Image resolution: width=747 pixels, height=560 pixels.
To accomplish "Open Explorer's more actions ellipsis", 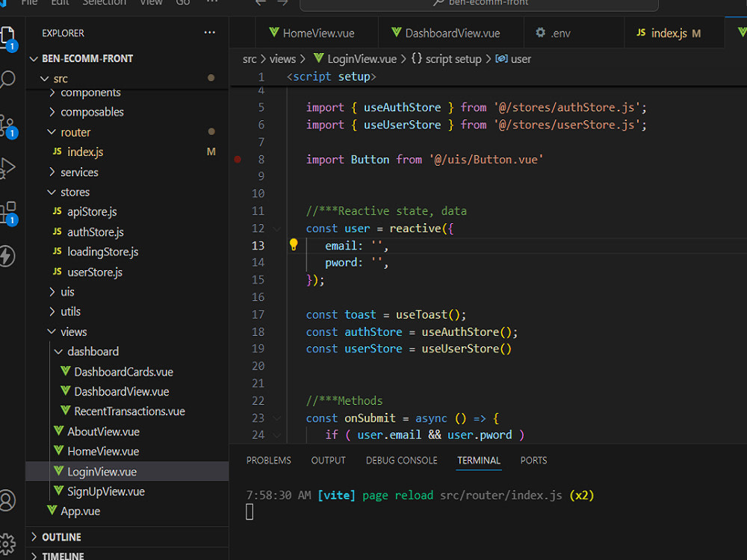I will tap(210, 33).
